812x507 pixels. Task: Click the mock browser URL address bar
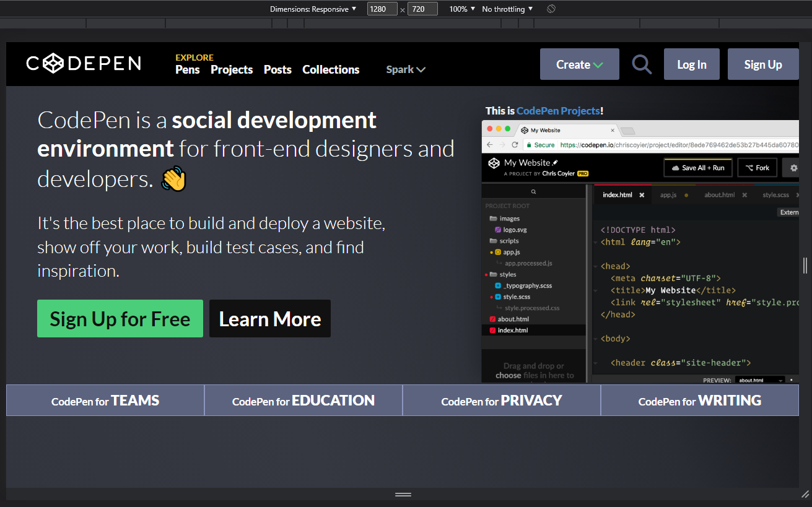pyautogui.click(x=661, y=145)
